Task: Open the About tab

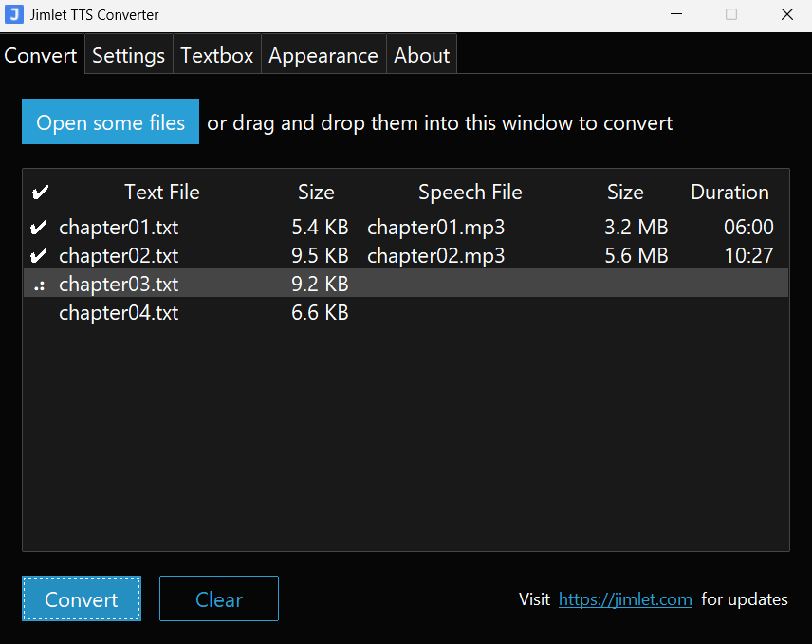Action: click(421, 55)
